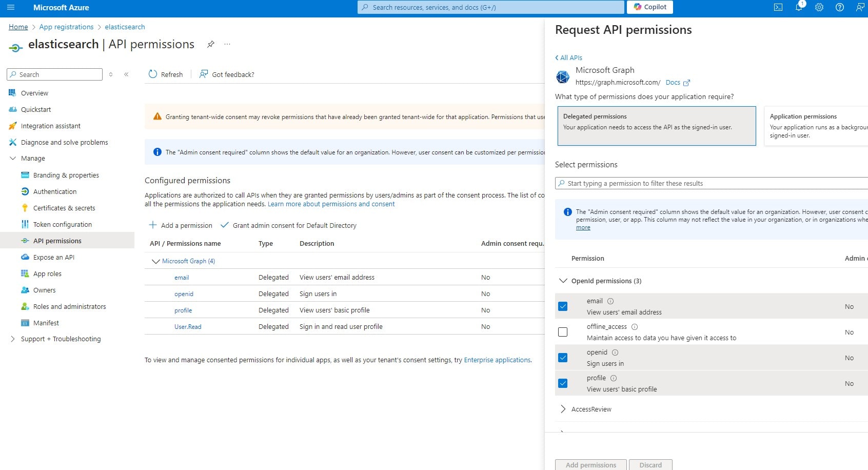Image resolution: width=868 pixels, height=470 pixels.
Task: Click the sidebar Search field
Action: (x=54, y=74)
